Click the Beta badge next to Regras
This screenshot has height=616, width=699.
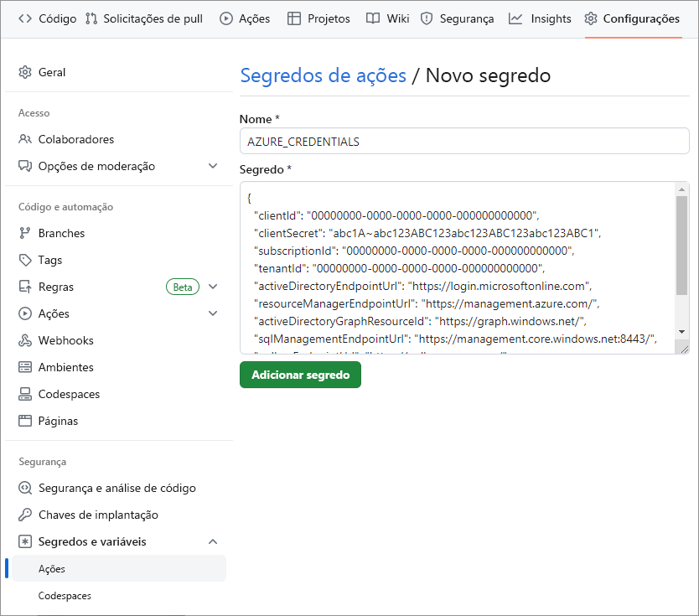pos(183,287)
